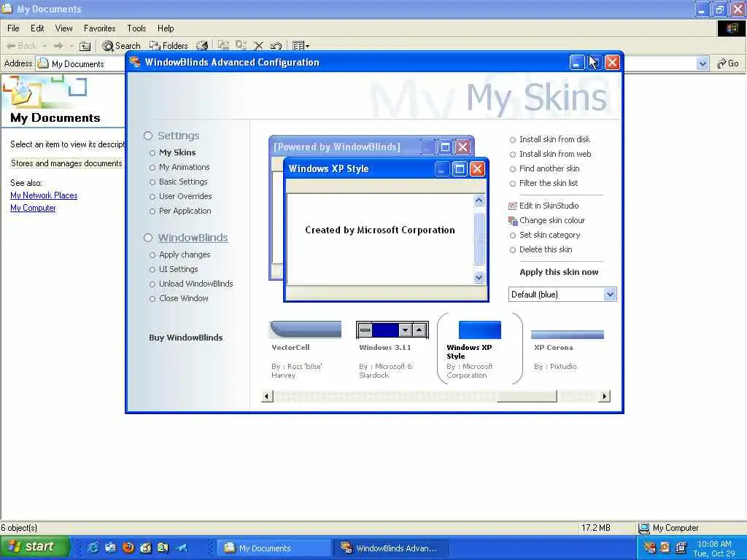This screenshot has width=747, height=560.
Task: Select User Overrides option
Action: pos(185,196)
